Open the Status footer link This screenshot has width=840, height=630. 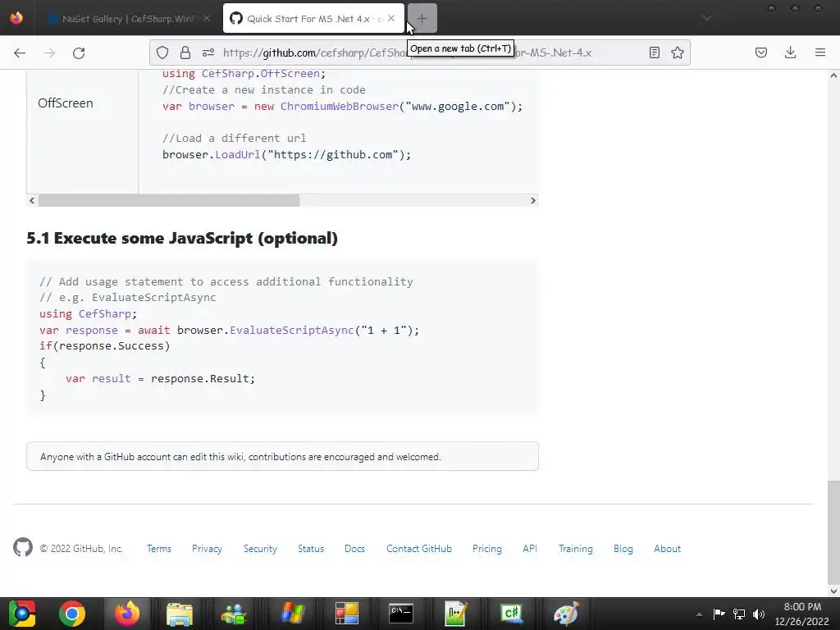[311, 549]
